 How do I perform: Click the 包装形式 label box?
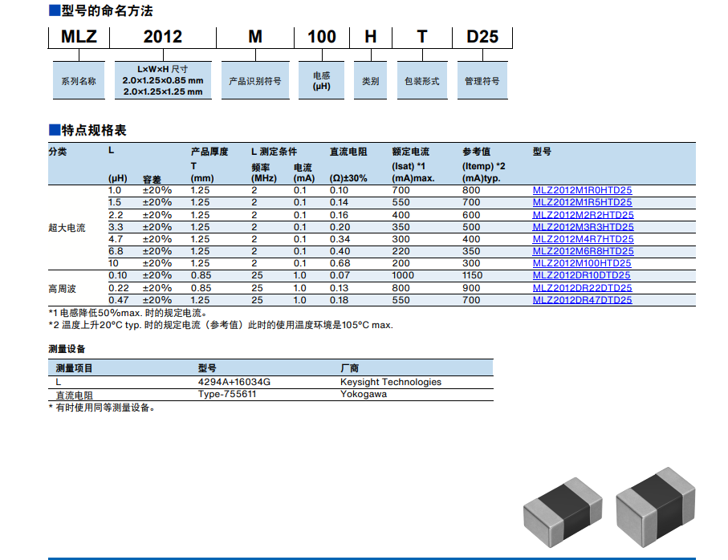[x=422, y=81]
